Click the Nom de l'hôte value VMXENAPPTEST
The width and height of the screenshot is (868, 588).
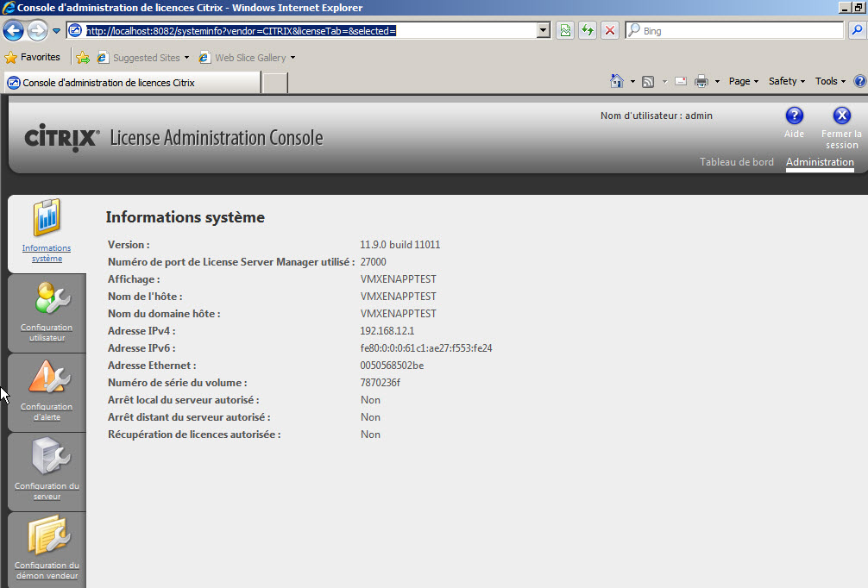398,296
